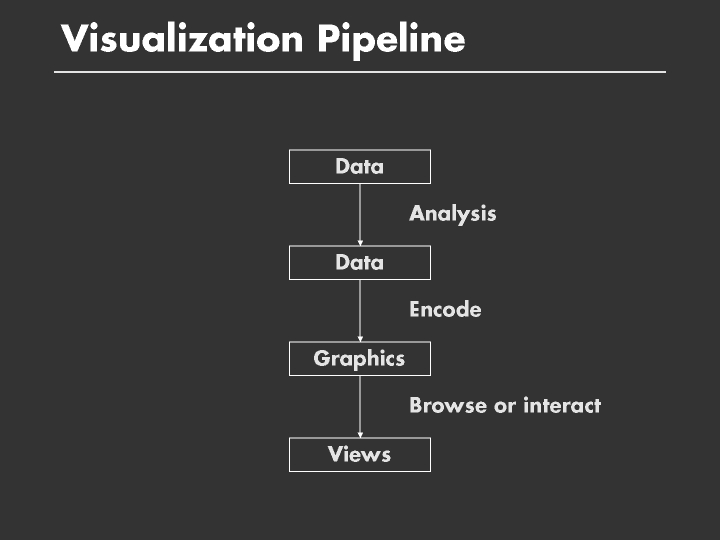Screen dimensions: 720x540
Task: Select the Views box
Action: pos(360,454)
